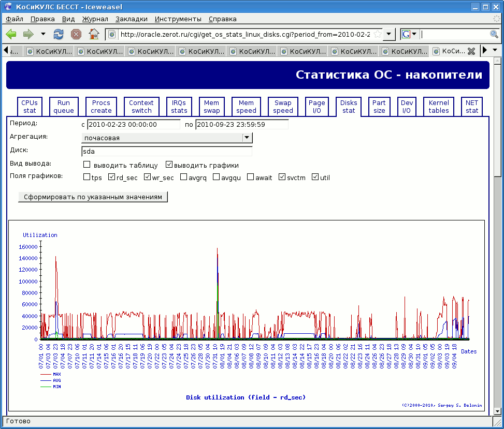Click the browser URL address field
The height and width of the screenshot is (429, 504).
(245, 34)
